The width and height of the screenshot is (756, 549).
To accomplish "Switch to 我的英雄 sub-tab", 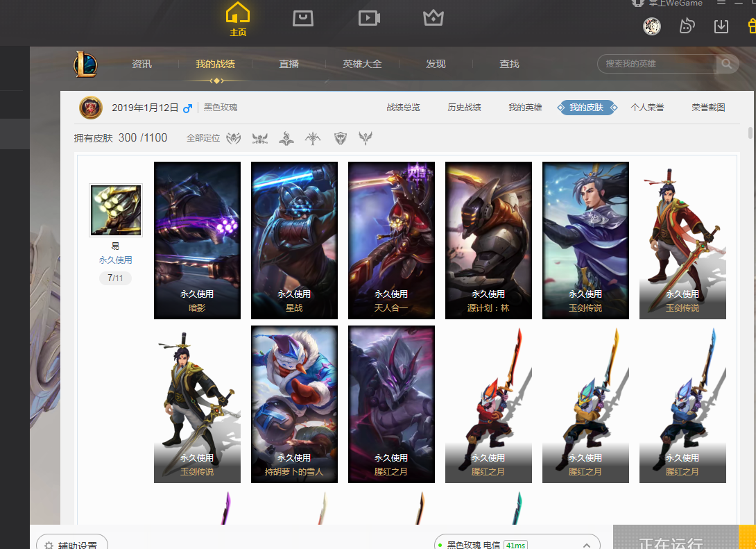I will point(525,107).
